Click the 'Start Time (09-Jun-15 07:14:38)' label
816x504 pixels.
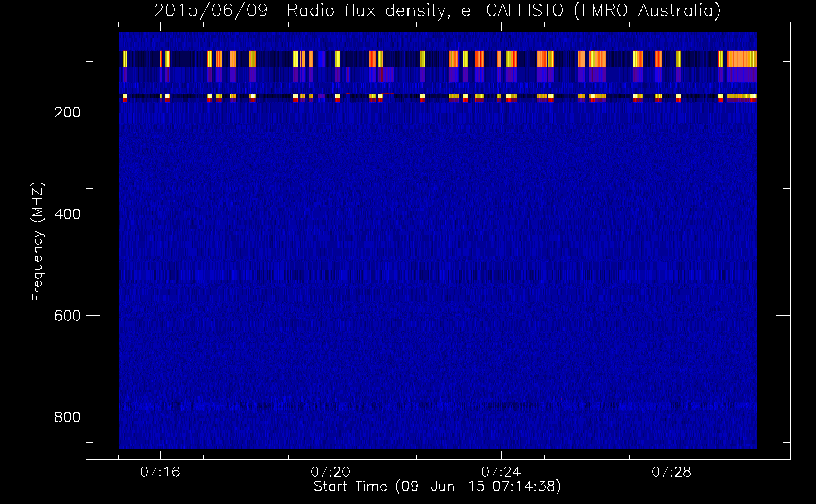point(437,487)
